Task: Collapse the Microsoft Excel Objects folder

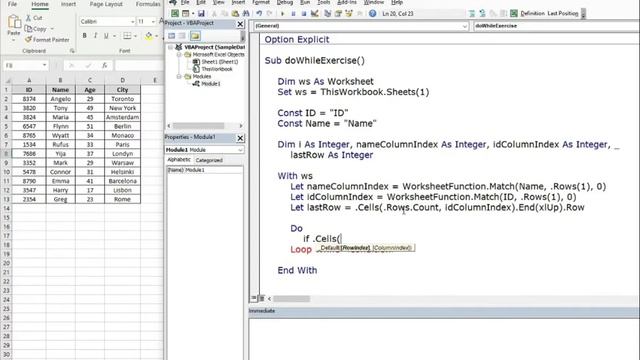Action: click(179, 55)
